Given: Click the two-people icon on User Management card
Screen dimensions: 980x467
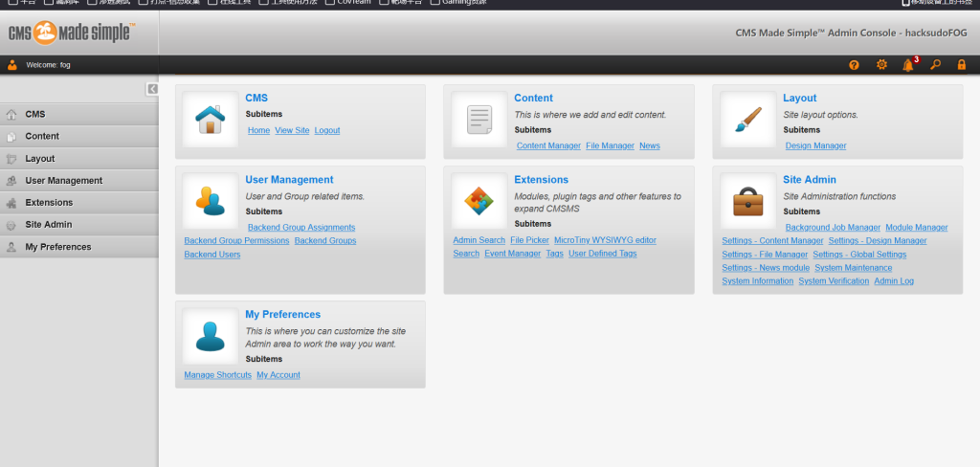Looking at the screenshot, I should [210, 201].
